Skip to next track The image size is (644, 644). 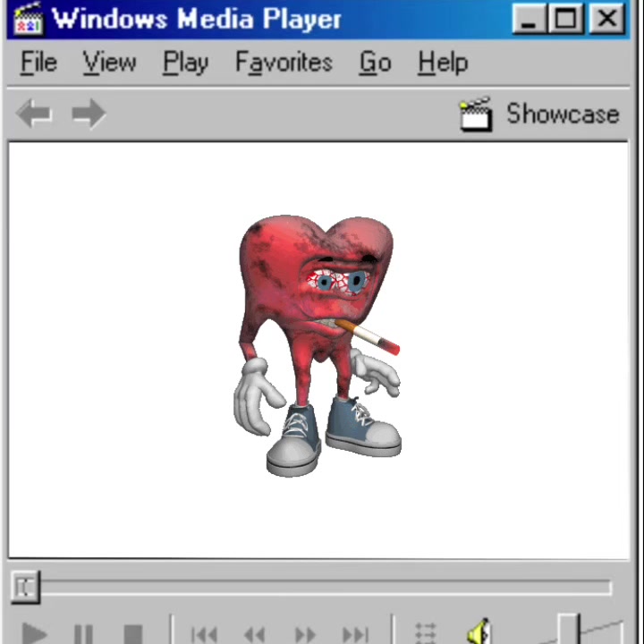tap(356, 634)
